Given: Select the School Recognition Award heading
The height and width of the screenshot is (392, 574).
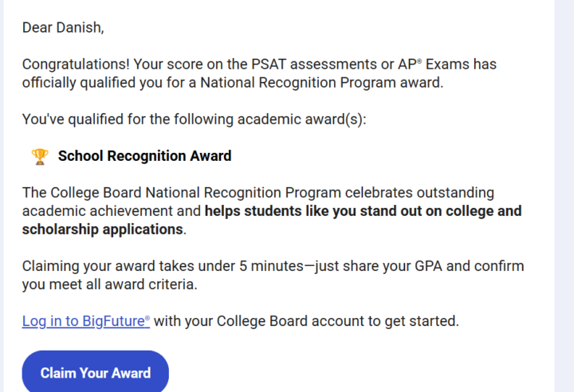Looking at the screenshot, I should tap(144, 156).
